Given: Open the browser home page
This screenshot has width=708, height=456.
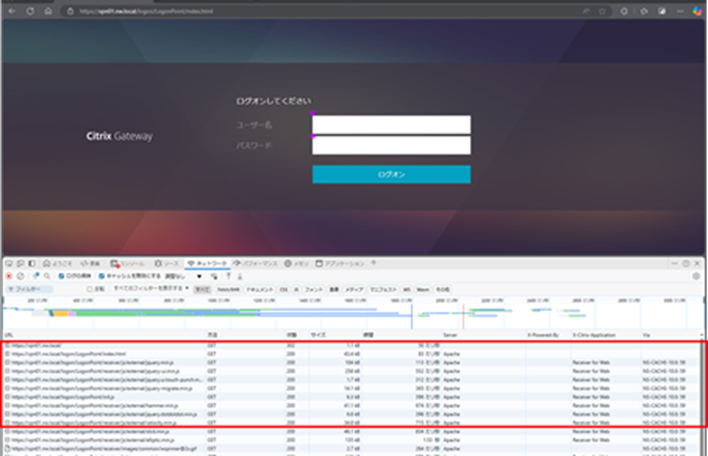Looking at the screenshot, I should [48, 11].
